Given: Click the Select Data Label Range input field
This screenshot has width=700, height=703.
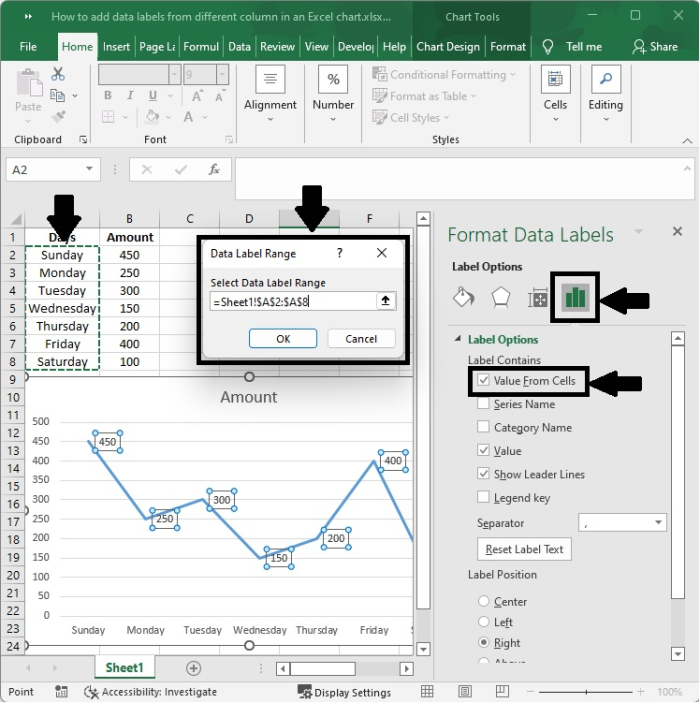Looking at the screenshot, I should point(293,301).
